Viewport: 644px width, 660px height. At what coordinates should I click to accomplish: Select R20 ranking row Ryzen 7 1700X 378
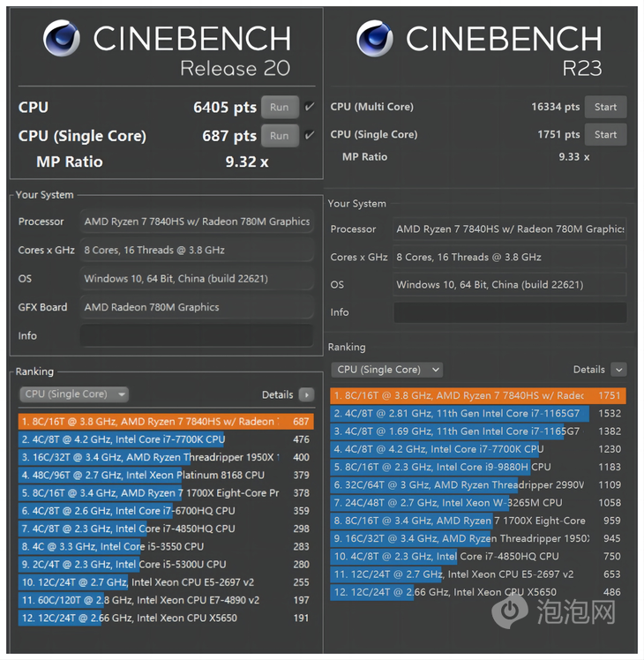166,493
